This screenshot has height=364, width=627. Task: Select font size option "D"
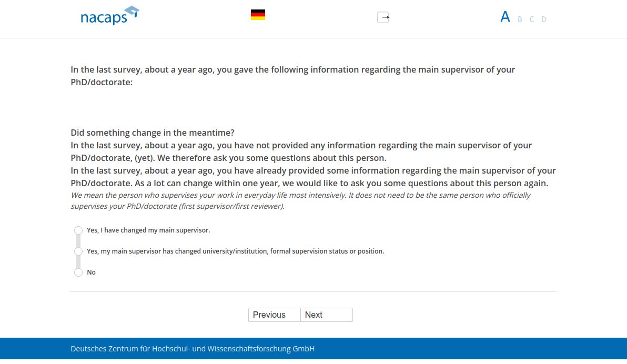[543, 19]
